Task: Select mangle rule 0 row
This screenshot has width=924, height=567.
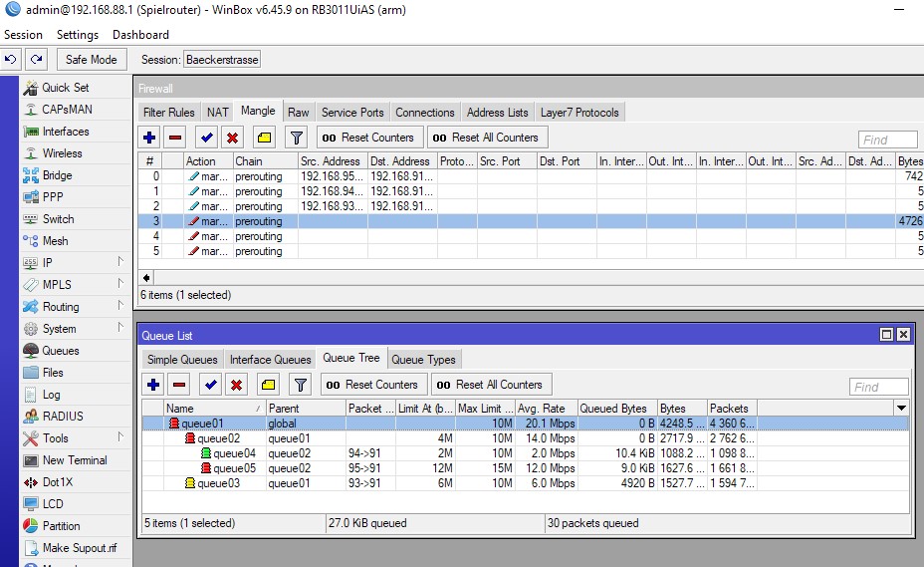Action: pyautogui.click(x=531, y=175)
